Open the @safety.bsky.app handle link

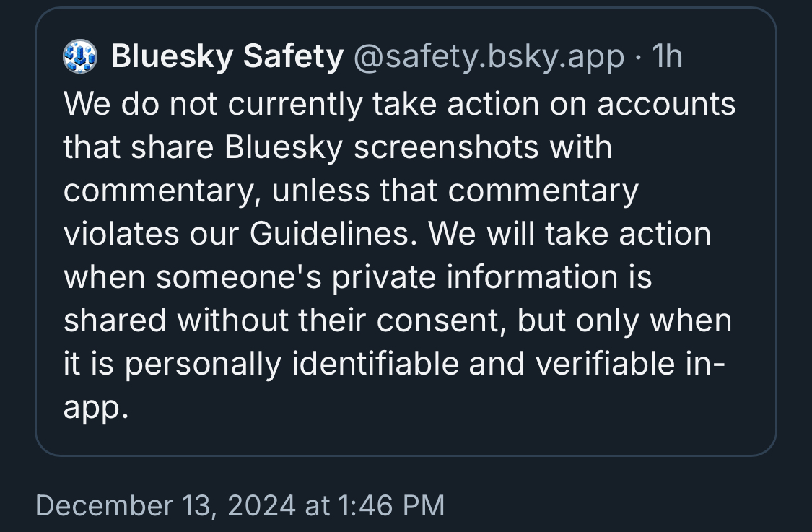click(489, 56)
